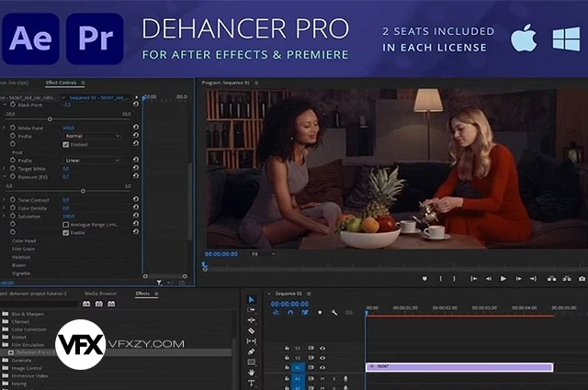The height and width of the screenshot is (390, 588).
Task: Expand the Saturation parameter
Action: pos(4,216)
